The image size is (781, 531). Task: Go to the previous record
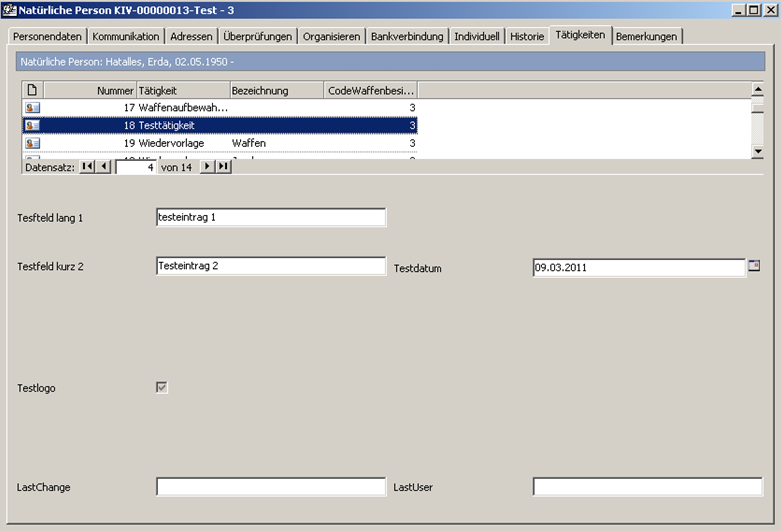104,167
